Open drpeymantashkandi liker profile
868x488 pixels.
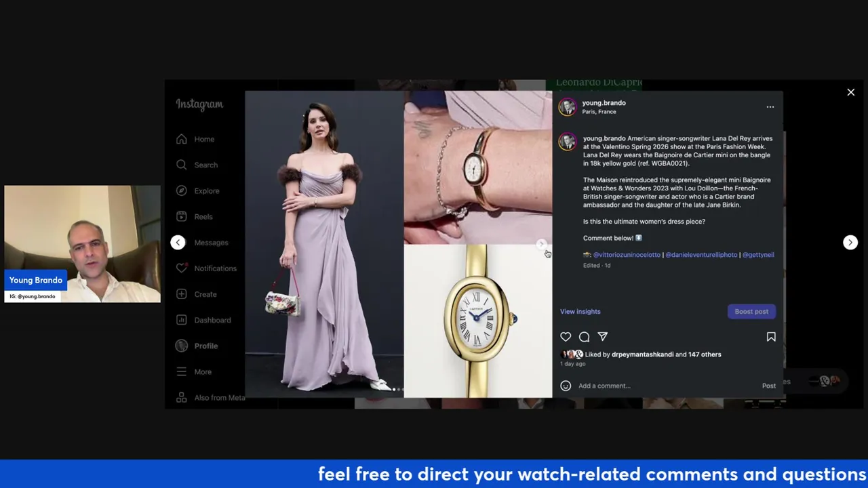642,354
